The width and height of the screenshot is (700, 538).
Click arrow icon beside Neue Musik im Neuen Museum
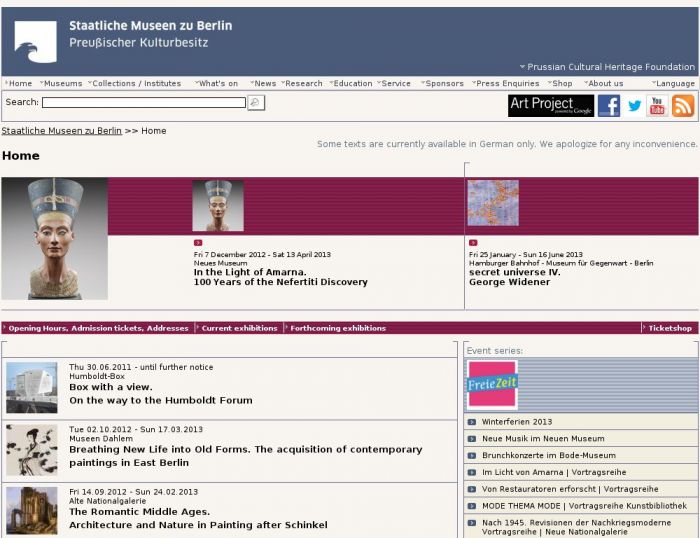coord(471,439)
